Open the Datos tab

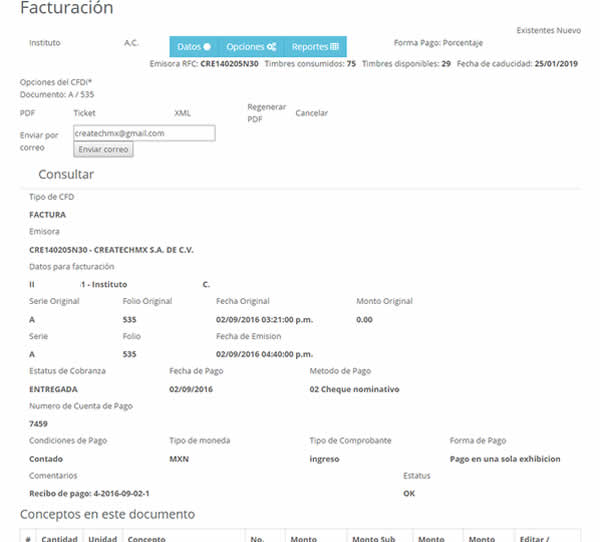pyautogui.click(x=193, y=47)
